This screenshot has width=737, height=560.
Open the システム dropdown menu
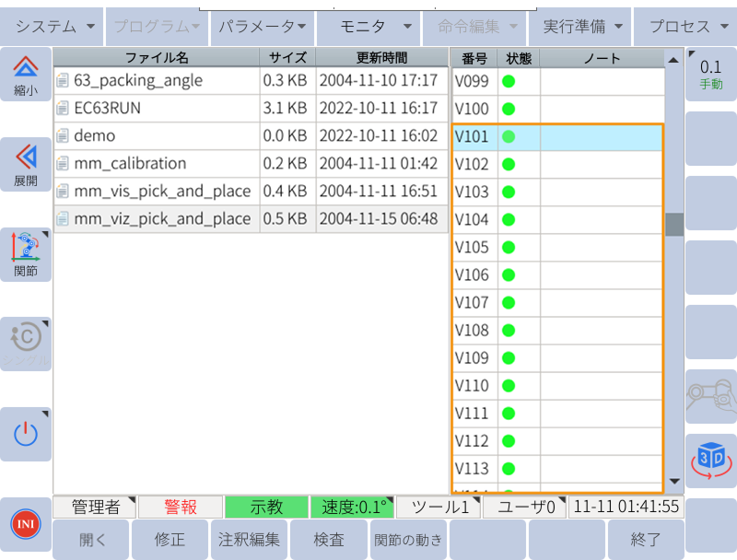click(52, 27)
